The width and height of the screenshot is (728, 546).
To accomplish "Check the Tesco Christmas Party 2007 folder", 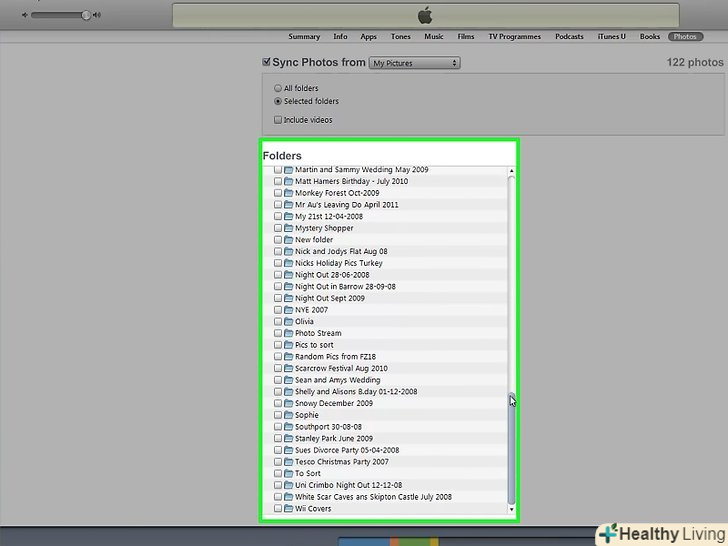I will 278,462.
